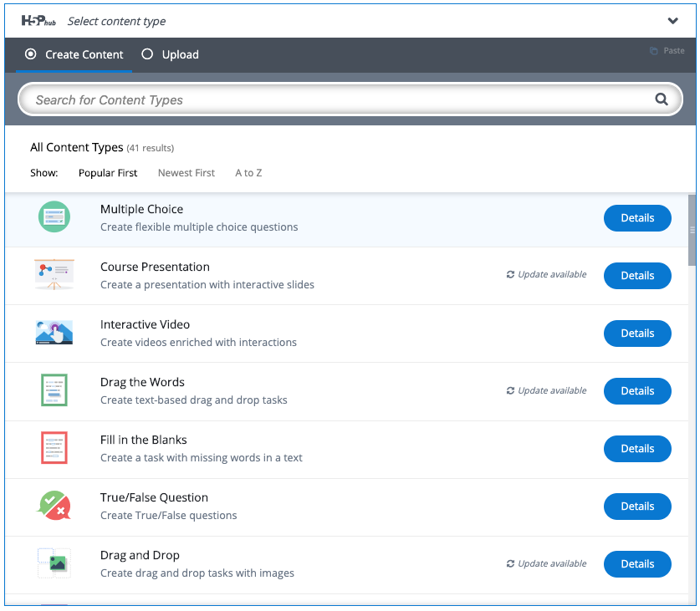
Task: Select the Upload radio button
Action: click(x=147, y=54)
